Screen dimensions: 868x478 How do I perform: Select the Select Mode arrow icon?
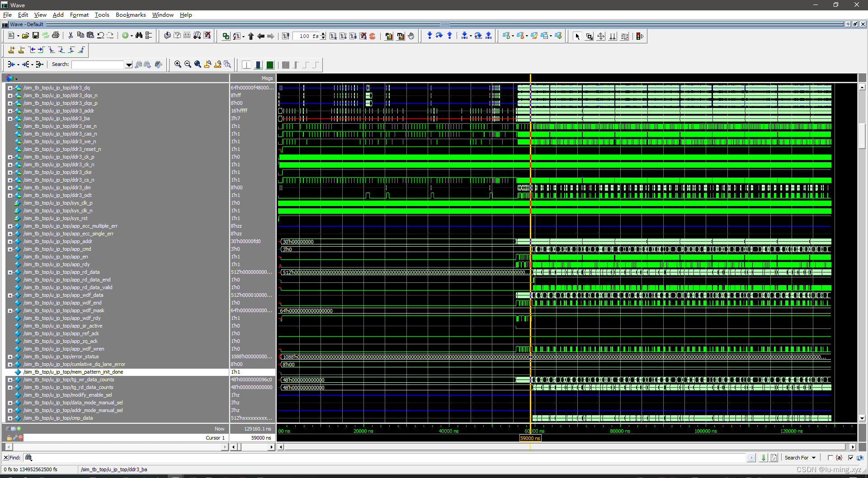pyautogui.click(x=577, y=36)
